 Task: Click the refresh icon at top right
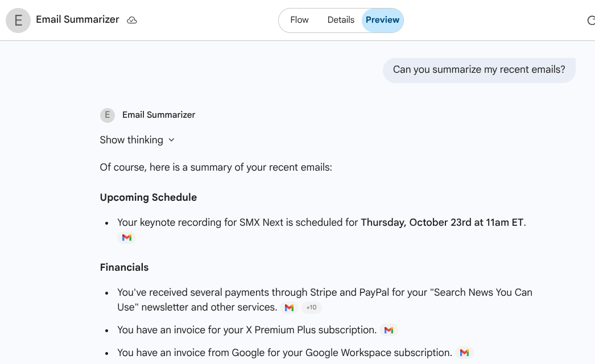(590, 21)
